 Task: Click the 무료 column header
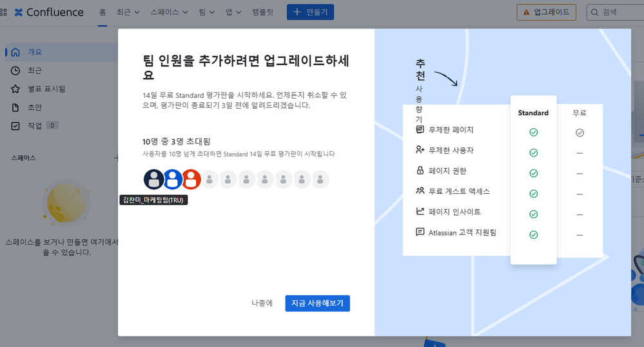(580, 113)
